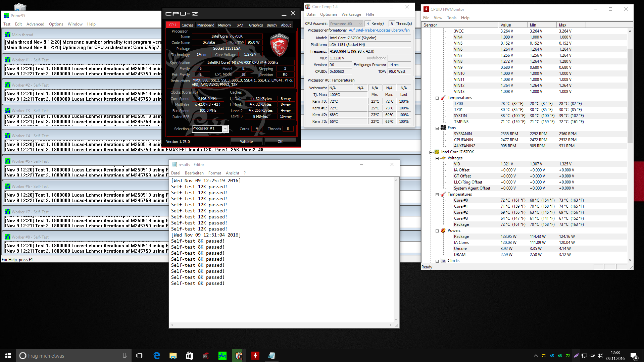Image resolution: width=644 pixels, height=362 pixels.
Task: Click the Notepad horizontal scrollbar right arrow
Action: [391, 325]
